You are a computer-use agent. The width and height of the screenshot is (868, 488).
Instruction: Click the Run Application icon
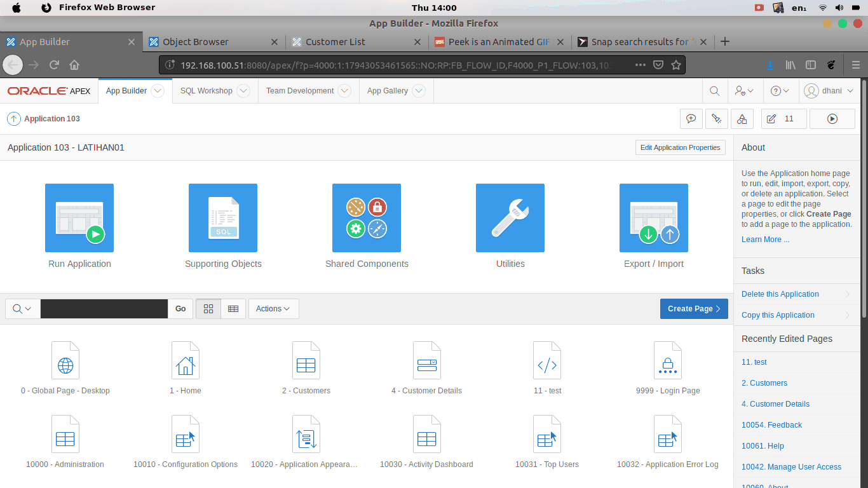79,218
